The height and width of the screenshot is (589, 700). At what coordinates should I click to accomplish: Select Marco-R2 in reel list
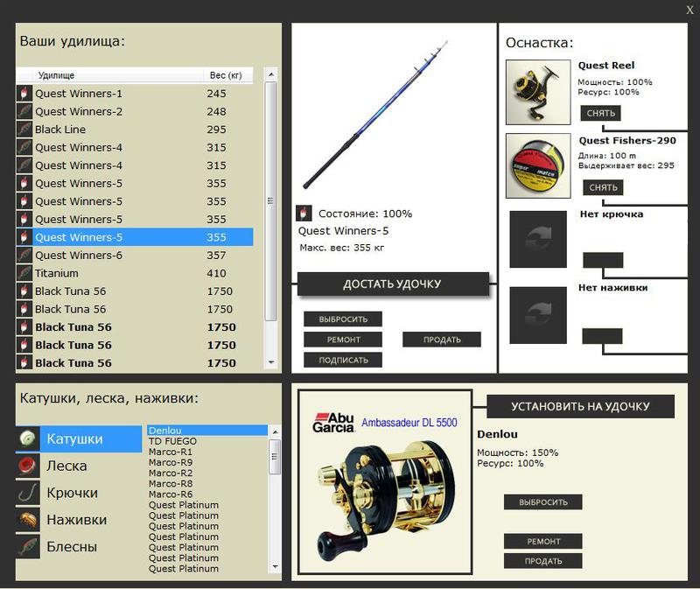(207, 473)
